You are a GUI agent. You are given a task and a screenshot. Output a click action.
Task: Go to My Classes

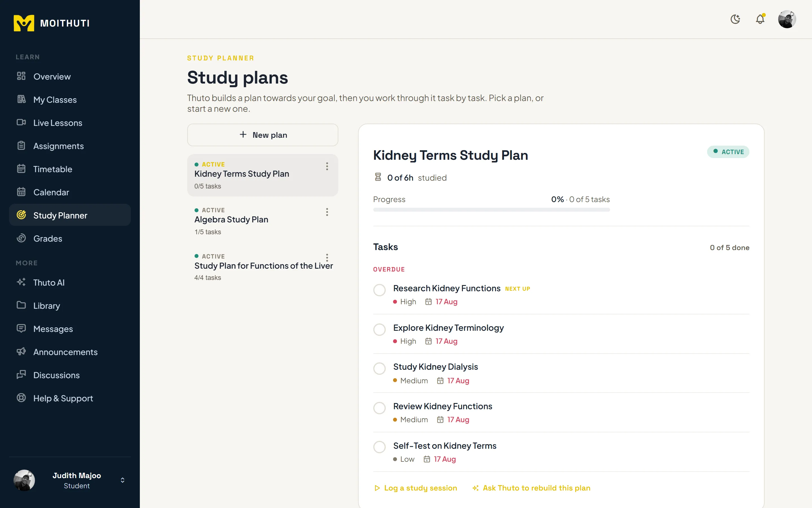pos(70,100)
